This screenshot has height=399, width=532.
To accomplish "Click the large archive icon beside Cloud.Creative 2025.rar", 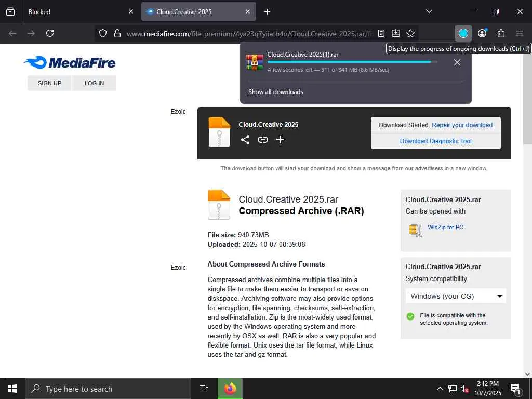I will [x=219, y=205].
